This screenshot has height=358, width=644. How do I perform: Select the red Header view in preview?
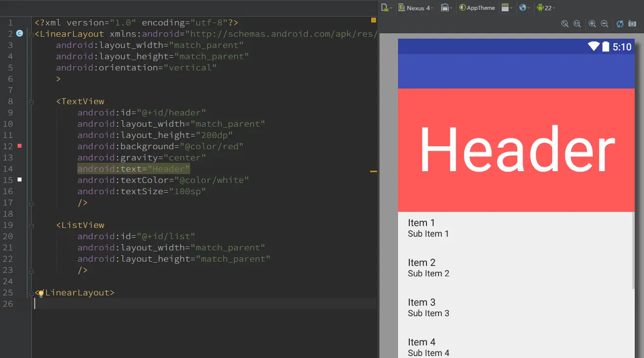(x=516, y=150)
